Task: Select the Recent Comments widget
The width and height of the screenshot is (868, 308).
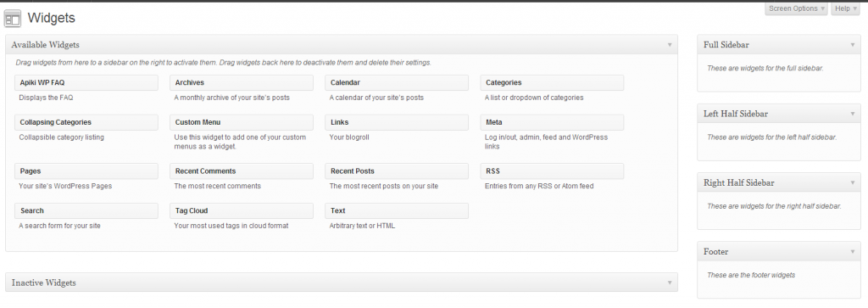Action: tap(242, 171)
